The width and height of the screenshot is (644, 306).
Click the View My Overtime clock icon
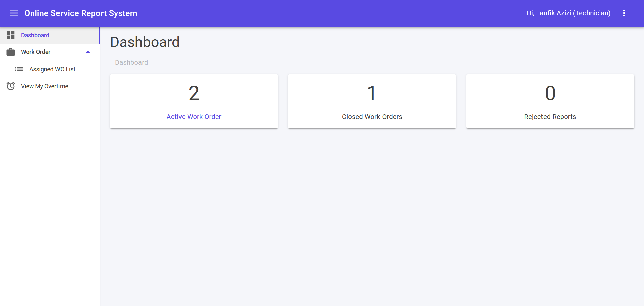pos(11,86)
